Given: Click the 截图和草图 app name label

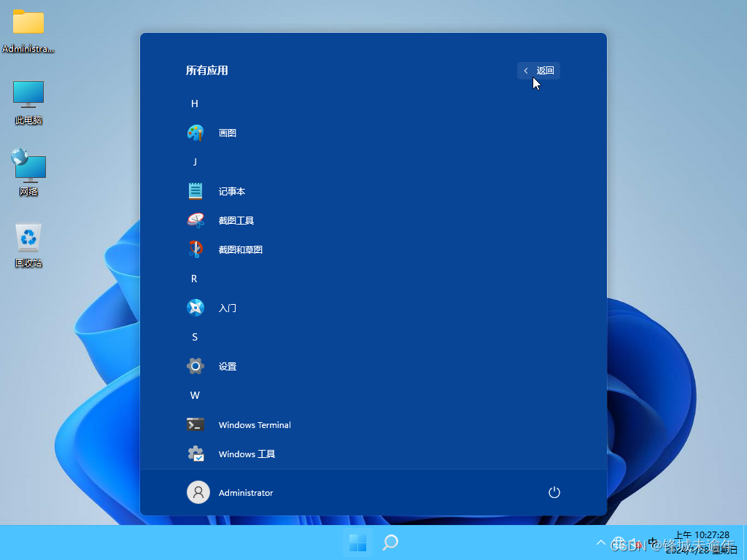Looking at the screenshot, I should coord(240,249).
